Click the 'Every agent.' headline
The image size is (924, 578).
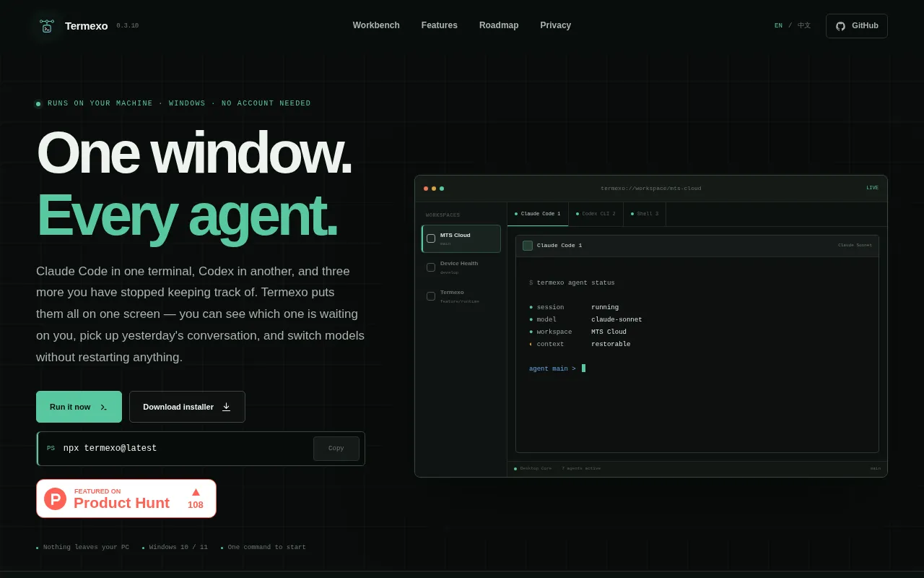pyautogui.click(x=187, y=215)
